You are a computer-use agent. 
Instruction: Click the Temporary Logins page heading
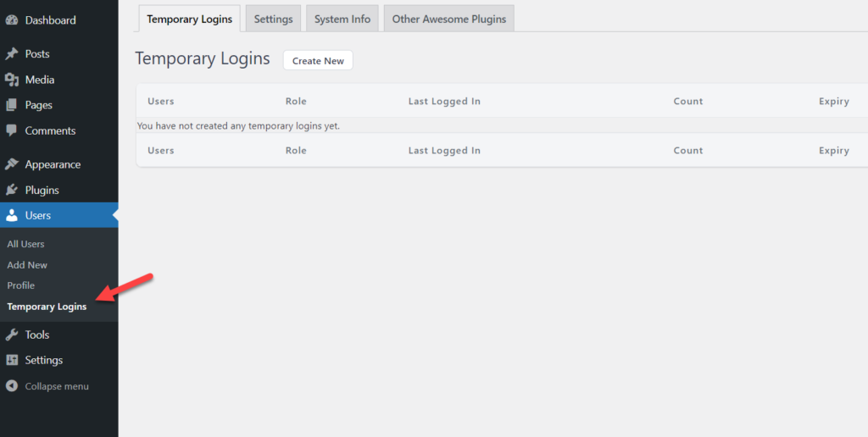click(x=203, y=58)
